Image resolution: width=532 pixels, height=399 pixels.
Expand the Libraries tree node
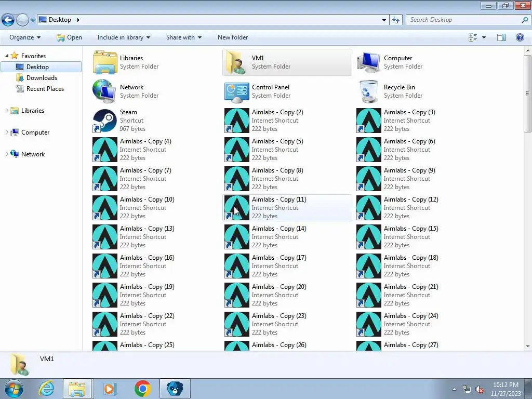pyautogui.click(x=7, y=110)
